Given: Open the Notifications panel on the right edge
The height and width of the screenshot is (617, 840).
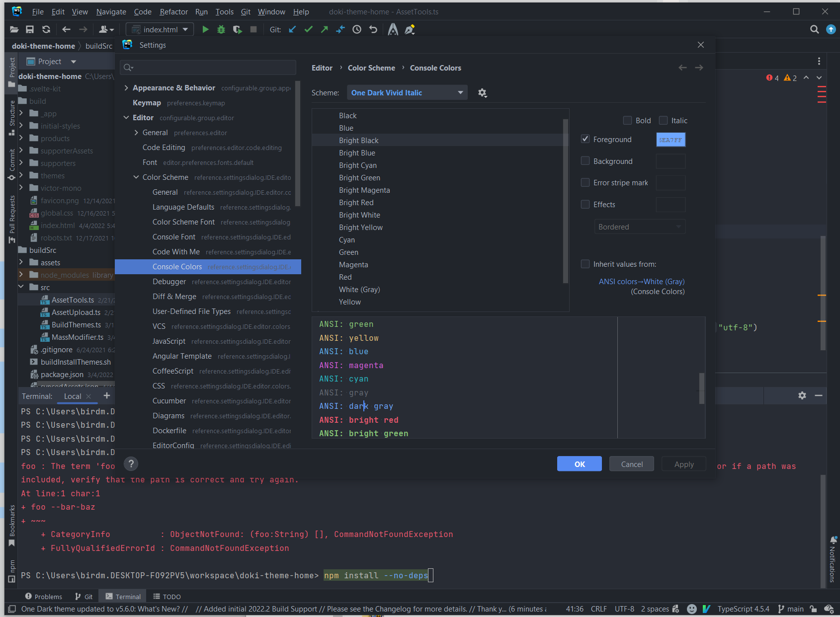Looking at the screenshot, I should point(833,564).
